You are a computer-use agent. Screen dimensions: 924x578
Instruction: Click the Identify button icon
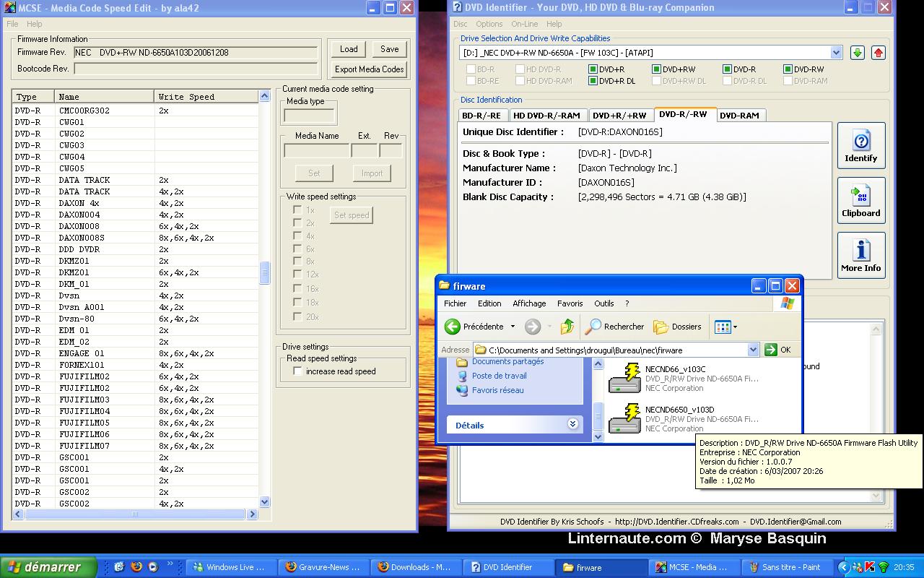pos(861,146)
